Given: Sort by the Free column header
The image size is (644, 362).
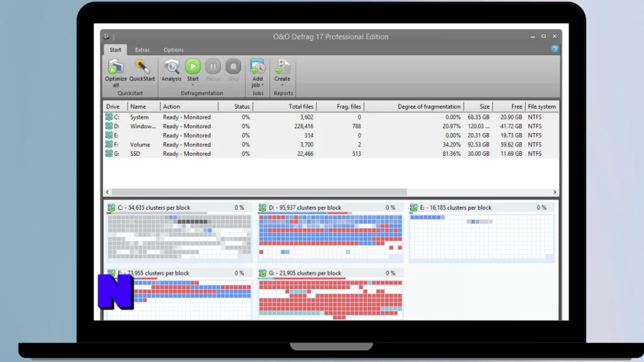Looking at the screenshot, I should pos(509,106).
